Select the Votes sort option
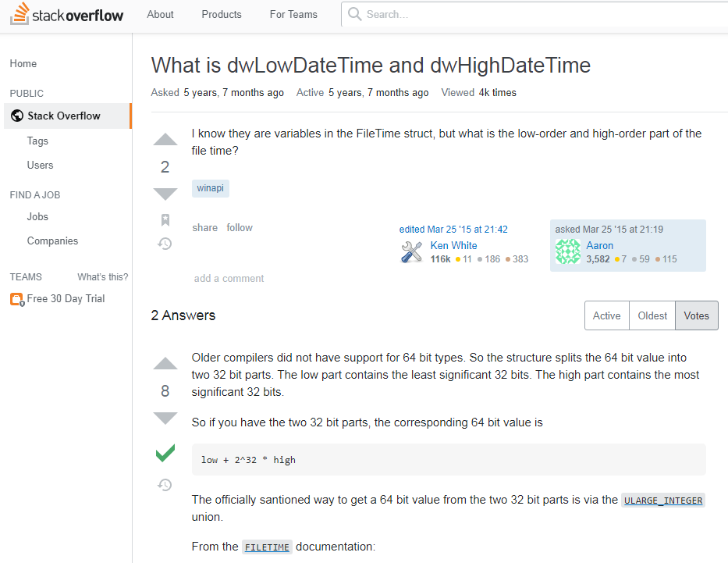The image size is (728, 563). [696, 315]
